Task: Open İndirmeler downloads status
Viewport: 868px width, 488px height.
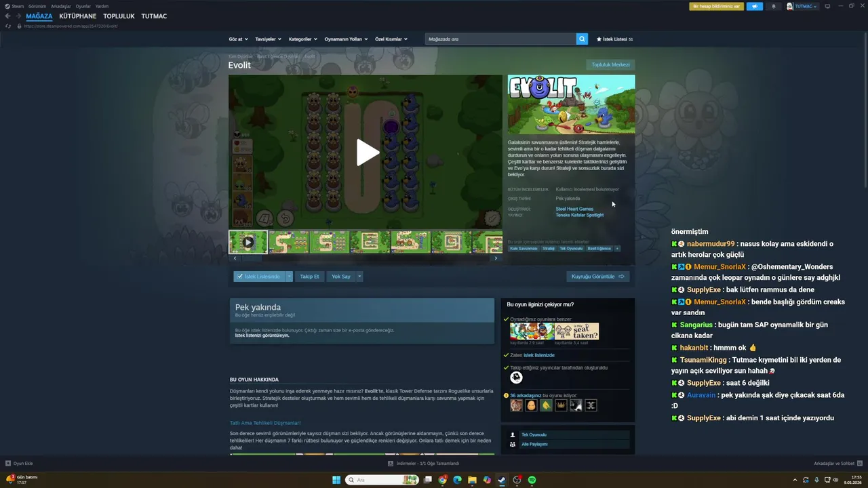Action: click(x=423, y=464)
